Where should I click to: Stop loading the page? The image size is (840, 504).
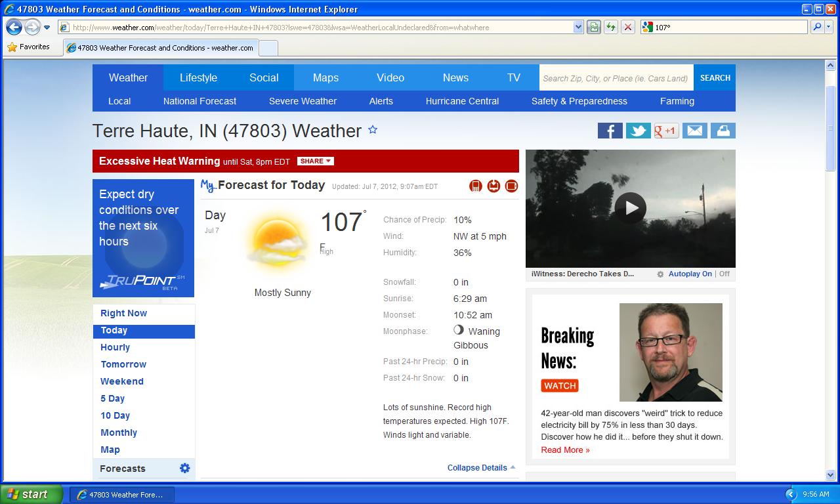click(628, 27)
